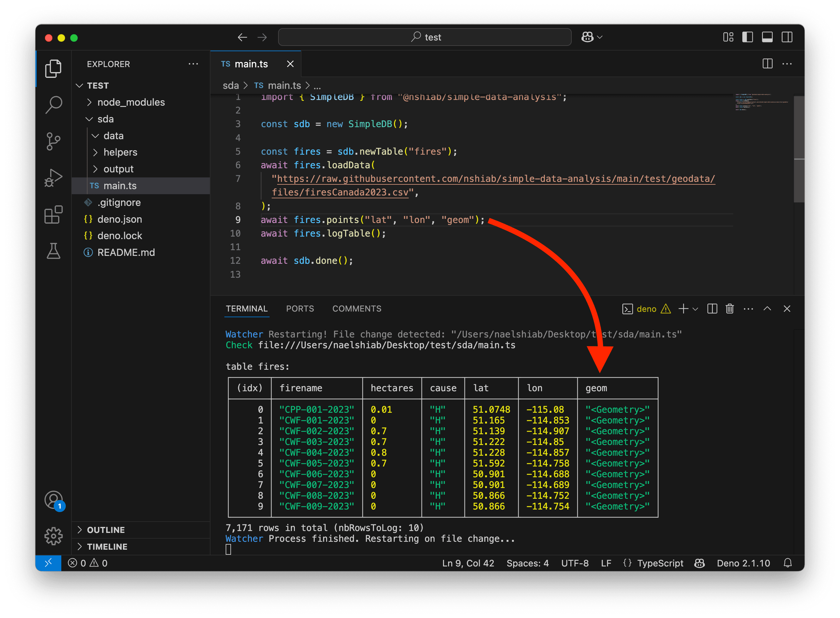Screen dimensions: 840x618
Task: Select the main.ts editor tab
Action: 256,64
